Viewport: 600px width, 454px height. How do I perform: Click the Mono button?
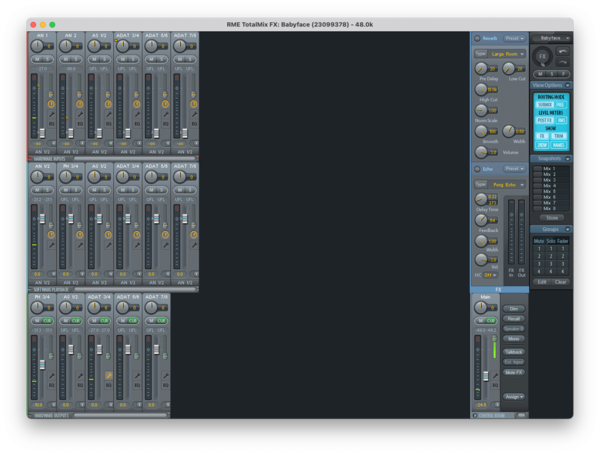tap(514, 339)
